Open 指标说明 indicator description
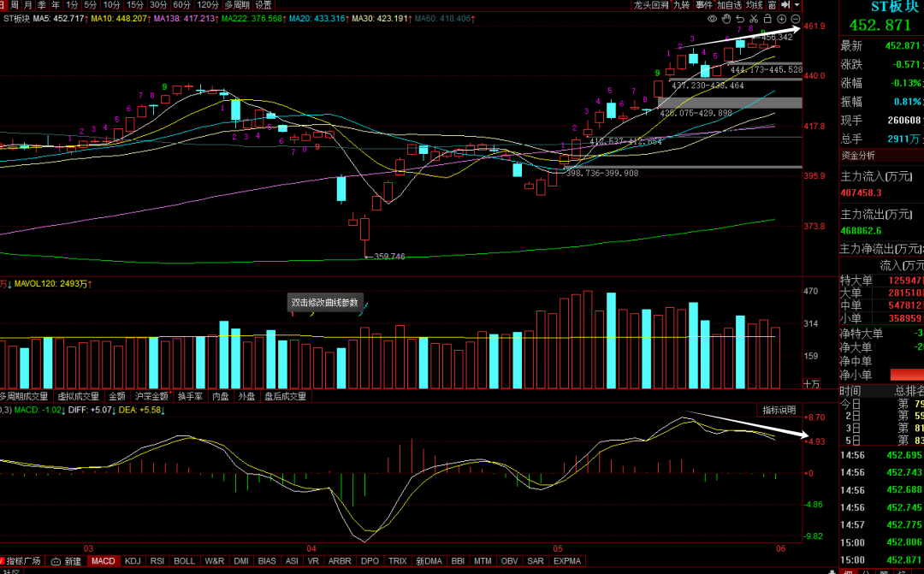Screen dimensions: 924x574 tap(779, 410)
